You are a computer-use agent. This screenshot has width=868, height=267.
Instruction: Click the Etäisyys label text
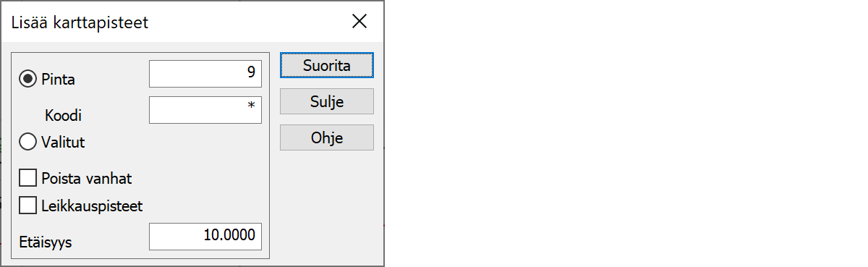point(47,242)
